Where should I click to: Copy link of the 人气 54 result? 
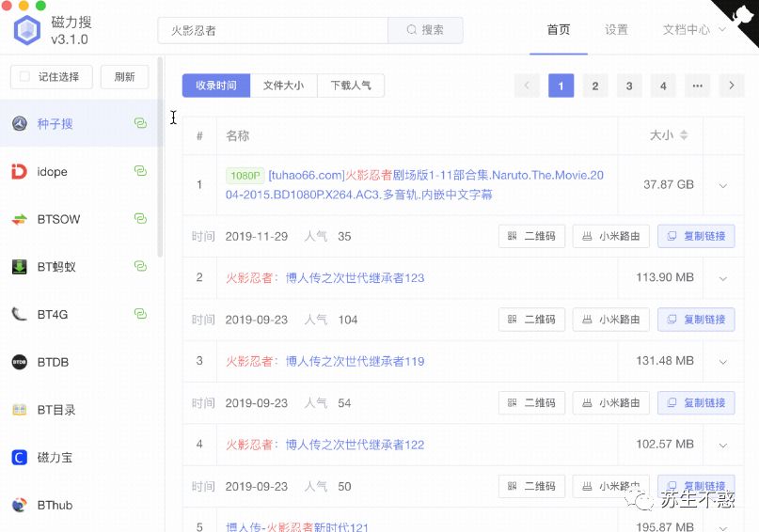tap(696, 403)
